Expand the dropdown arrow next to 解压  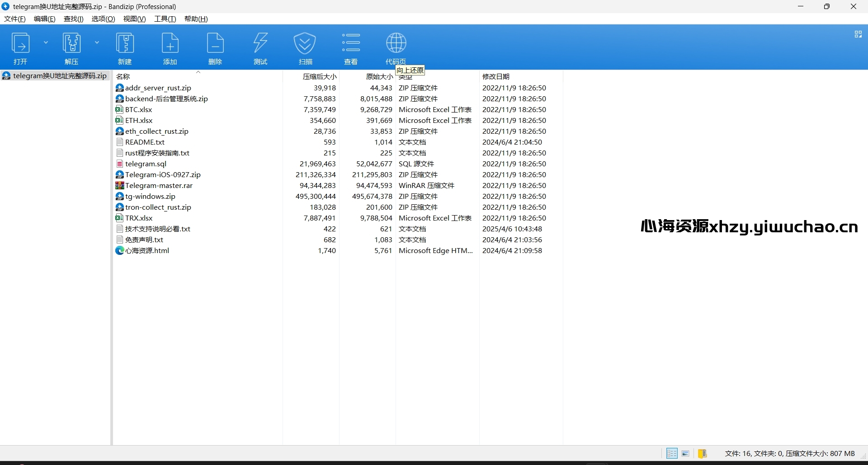[x=97, y=42]
